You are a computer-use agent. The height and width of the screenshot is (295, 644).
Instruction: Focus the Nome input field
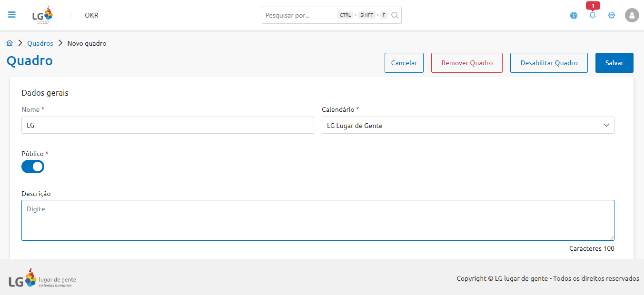tap(168, 126)
